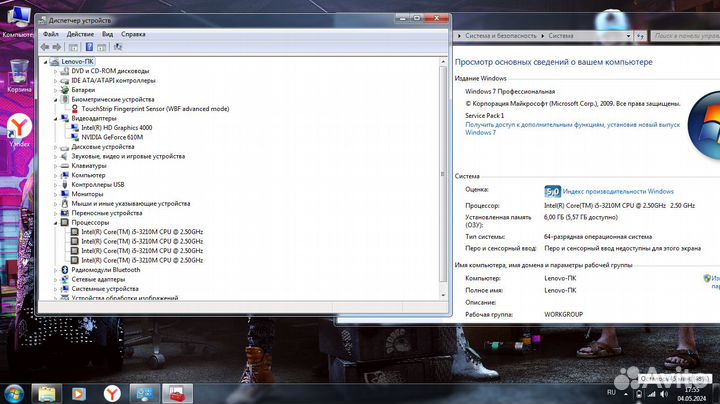Viewport: 720px width, 404px height.
Task: Select the Батареи category icon
Action: (65, 90)
